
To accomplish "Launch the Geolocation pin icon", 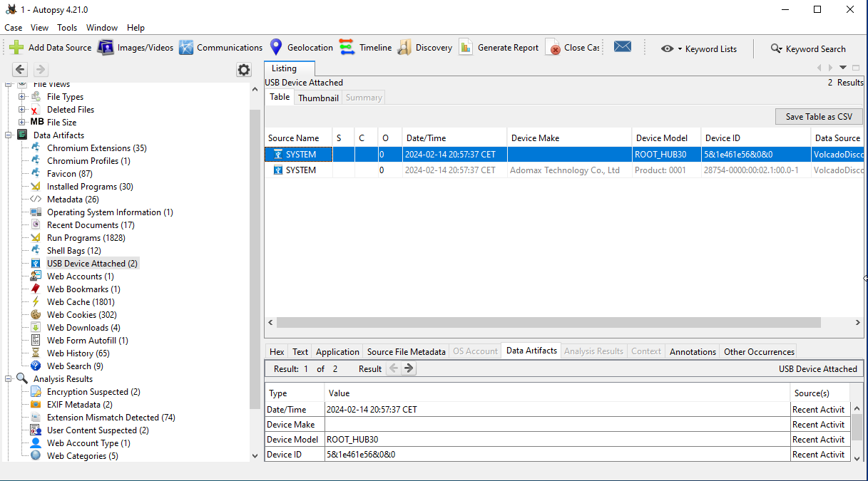I will (276, 48).
